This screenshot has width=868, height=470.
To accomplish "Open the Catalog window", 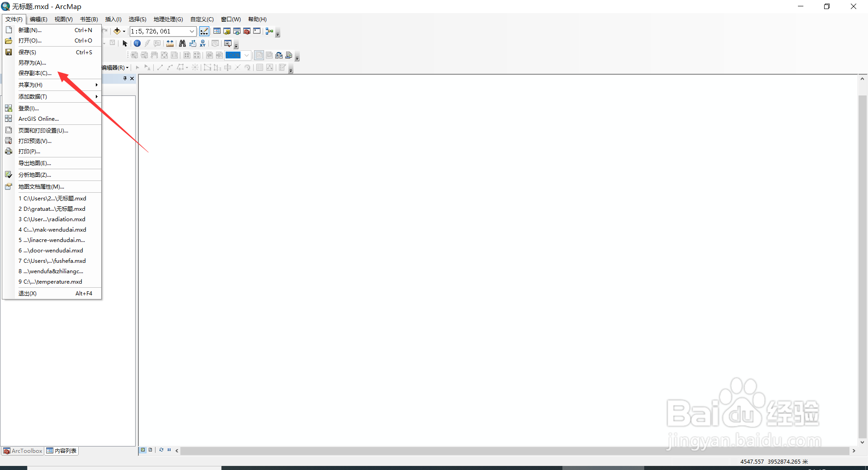I will click(x=227, y=31).
